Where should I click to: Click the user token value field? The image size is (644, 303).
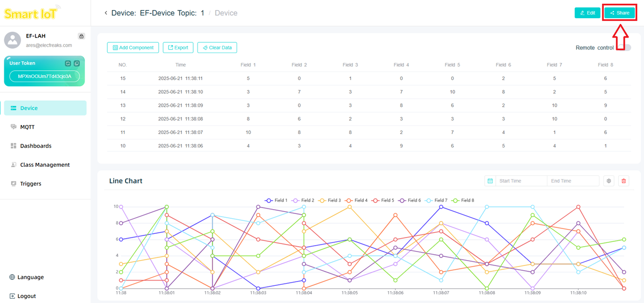click(x=45, y=77)
